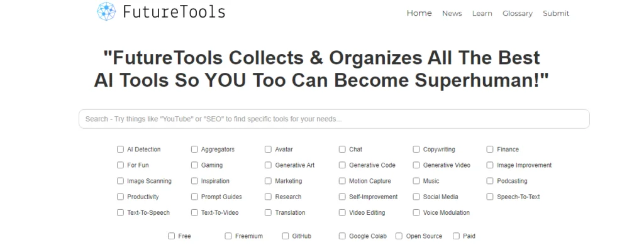Screen dimensions: 644x250
Task: Enable the Generative Art category filter
Action: [268, 165]
